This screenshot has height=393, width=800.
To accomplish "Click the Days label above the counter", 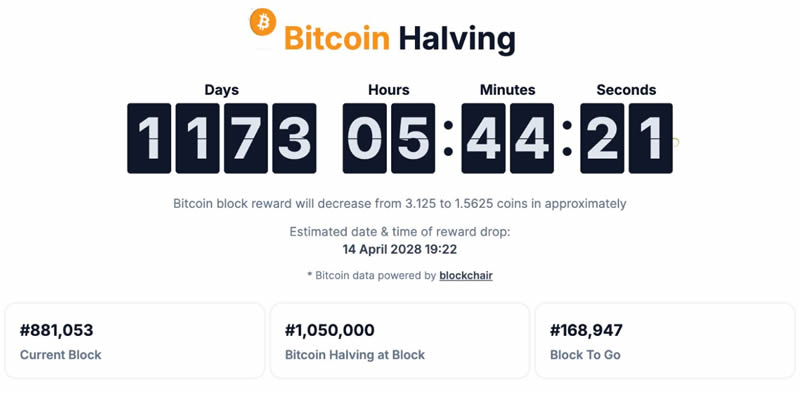I will tap(221, 90).
